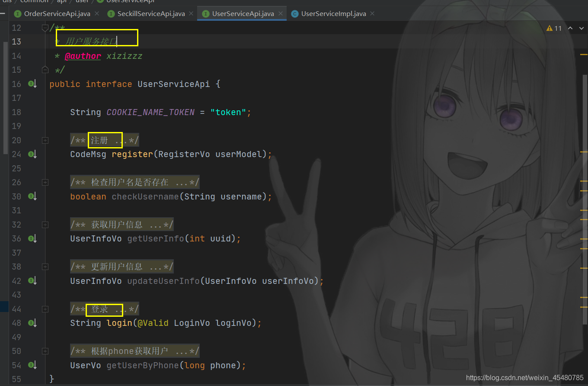Click implemented-method gutter icon on line 48

(32, 323)
